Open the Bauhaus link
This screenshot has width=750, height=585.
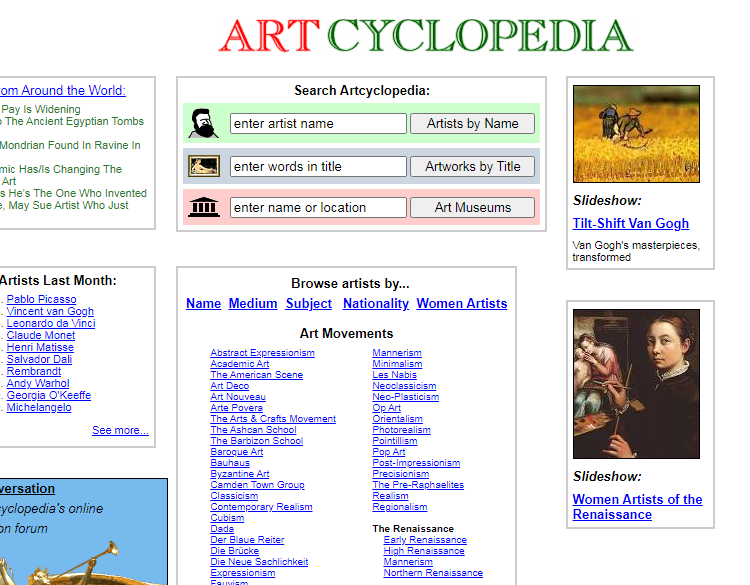tap(230, 463)
